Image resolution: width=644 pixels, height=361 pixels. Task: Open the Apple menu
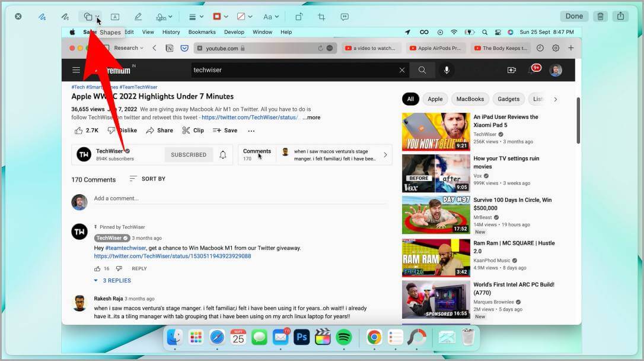click(x=72, y=32)
